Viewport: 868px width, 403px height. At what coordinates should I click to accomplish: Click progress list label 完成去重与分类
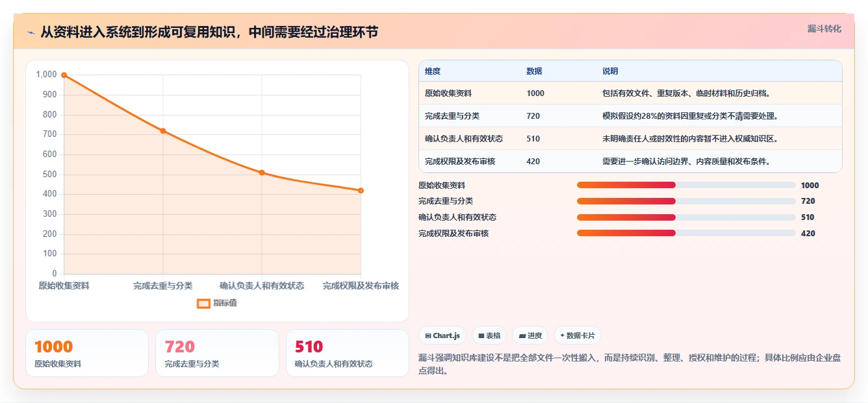click(446, 201)
